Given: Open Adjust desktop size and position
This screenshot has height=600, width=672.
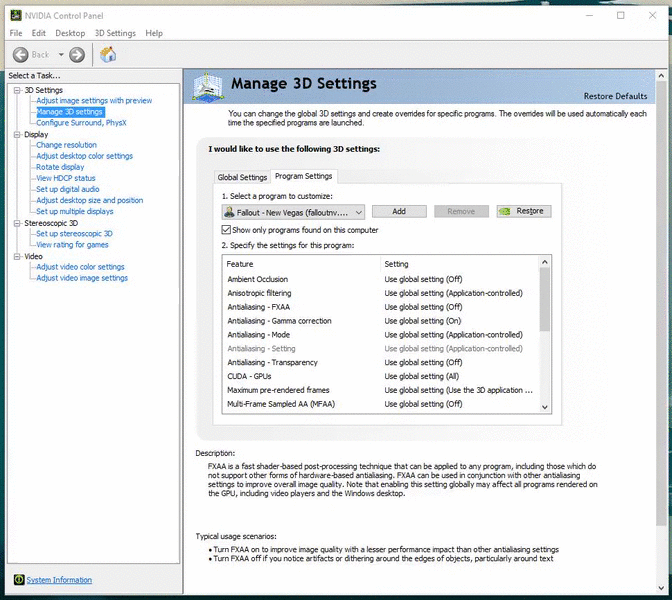Looking at the screenshot, I should pyautogui.click(x=90, y=200).
